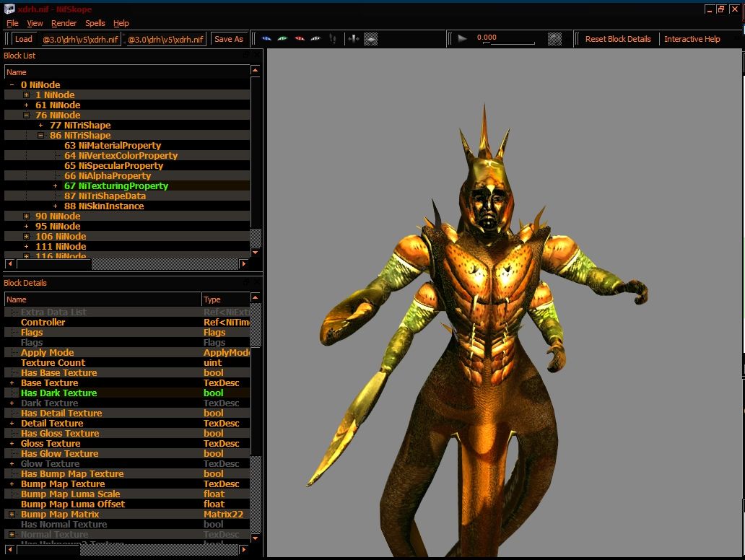Open the Spells menu
745x560 pixels.
[x=95, y=23]
